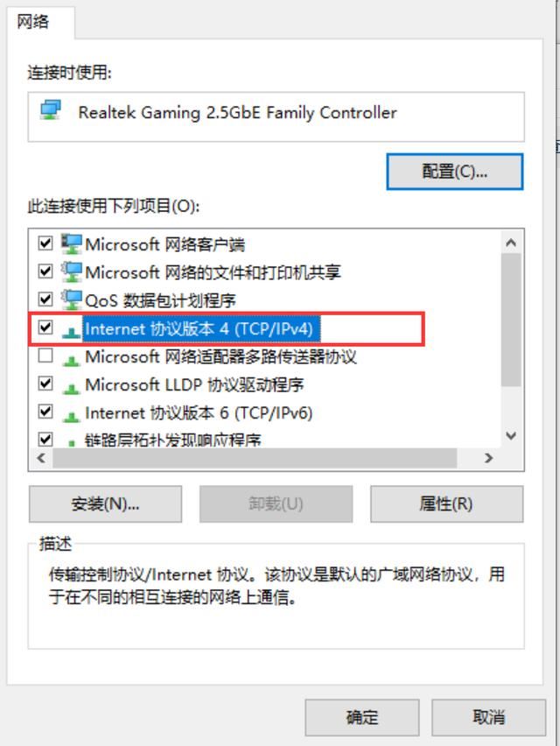560x746 pixels.
Task: Click the 安装(N)... button
Action: coord(105,503)
